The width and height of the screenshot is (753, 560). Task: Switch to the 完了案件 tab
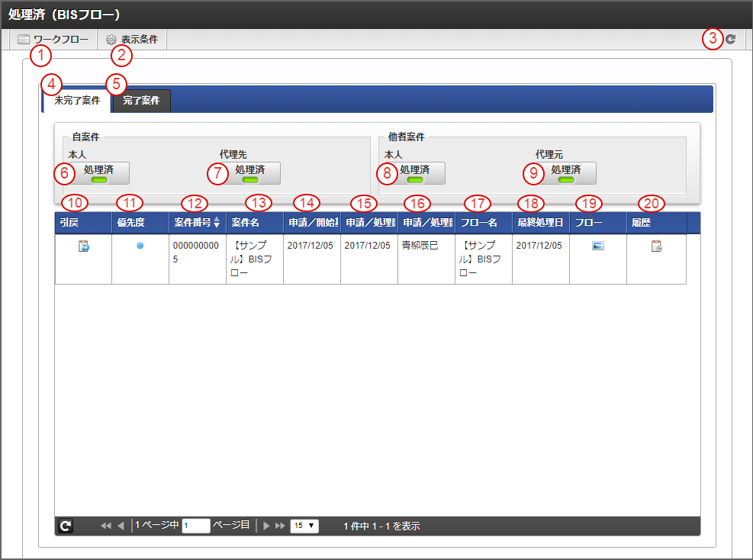[x=141, y=101]
